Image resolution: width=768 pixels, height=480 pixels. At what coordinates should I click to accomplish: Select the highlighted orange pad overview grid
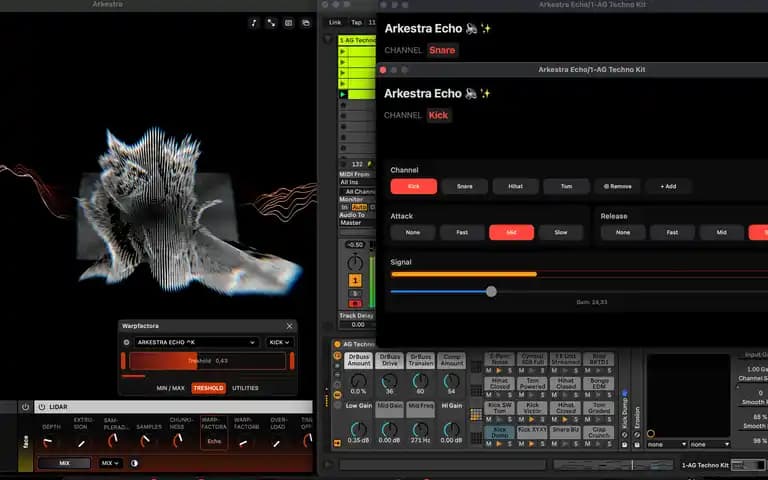coord(476,414)
